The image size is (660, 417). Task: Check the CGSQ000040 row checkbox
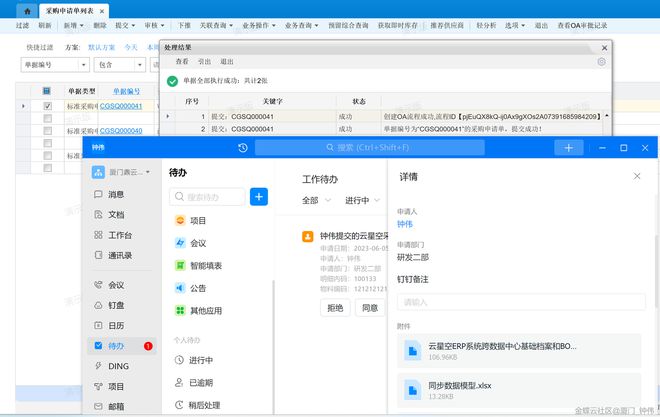pos(48,131)
